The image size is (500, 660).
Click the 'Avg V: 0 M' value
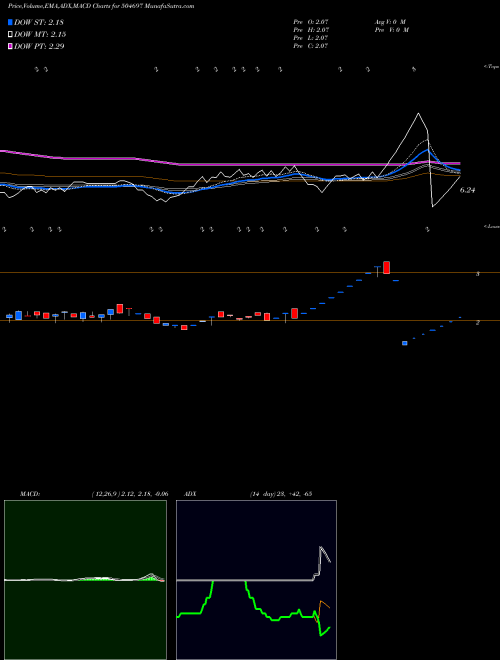(x=389, y=22)
